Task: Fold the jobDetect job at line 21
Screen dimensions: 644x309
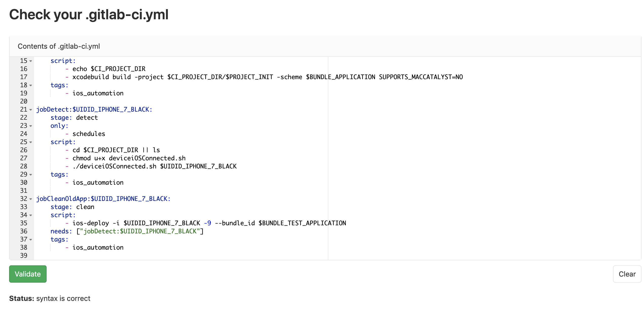Action: click(x=31, y=110)
